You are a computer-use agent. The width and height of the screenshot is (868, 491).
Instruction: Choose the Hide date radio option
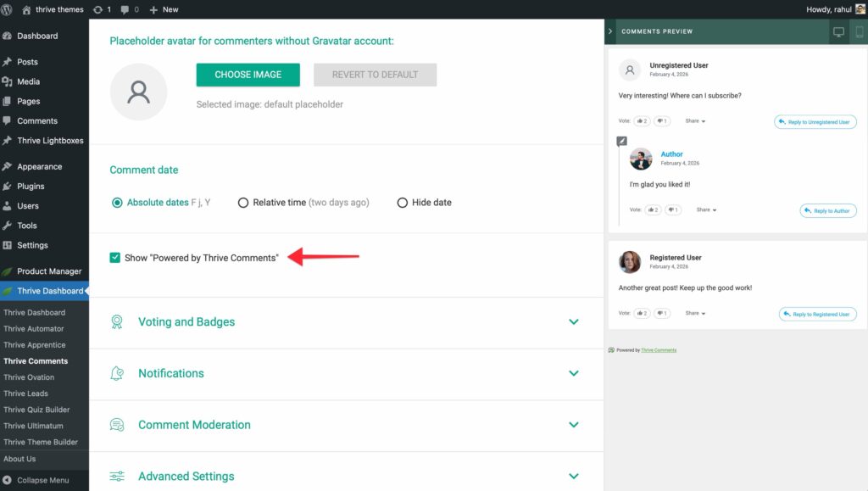pos(403,203)
